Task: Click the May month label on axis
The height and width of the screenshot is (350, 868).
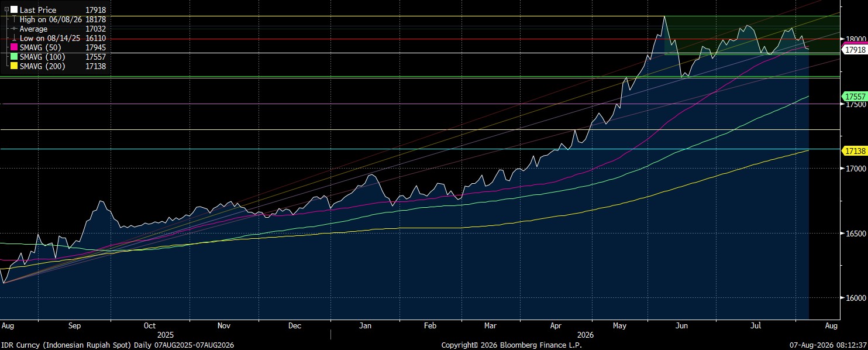Action: [619, 325]
